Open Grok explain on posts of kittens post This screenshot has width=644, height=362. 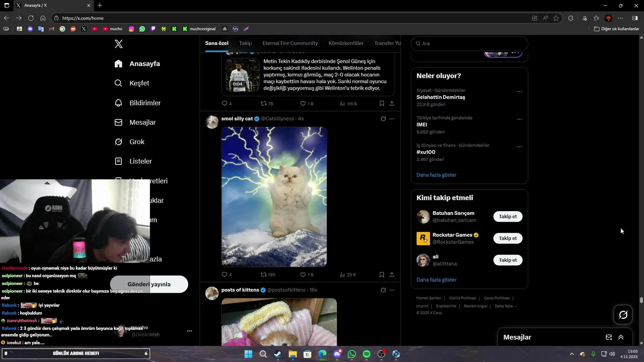point(383,290)
